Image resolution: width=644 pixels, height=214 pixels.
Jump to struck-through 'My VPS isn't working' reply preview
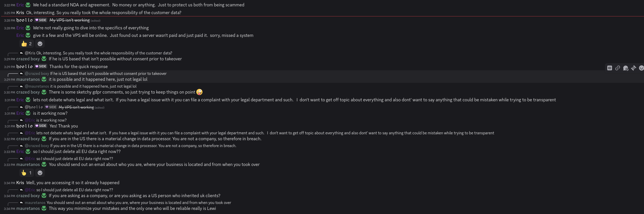[x=76, y=107]
